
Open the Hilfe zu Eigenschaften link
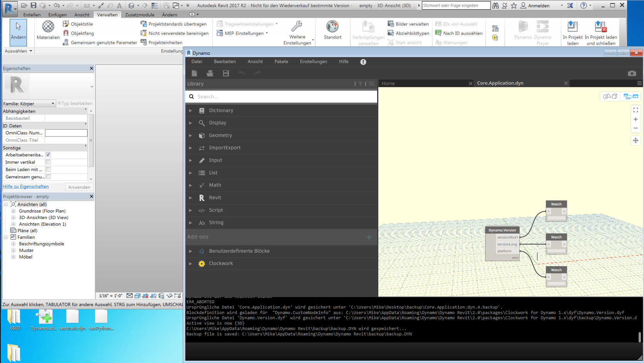(25, 186)
